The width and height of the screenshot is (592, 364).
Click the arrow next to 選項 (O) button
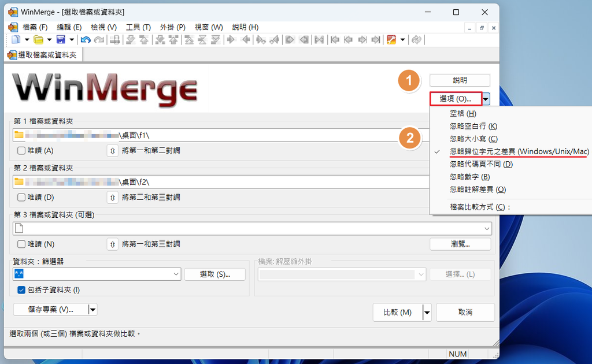pyautogui.click(x=486, y=99)
